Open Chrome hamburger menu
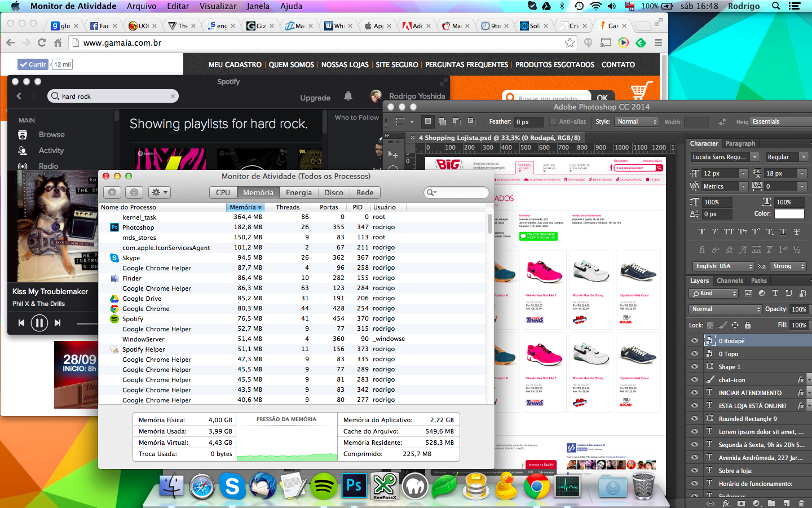 tap(658, 43)
